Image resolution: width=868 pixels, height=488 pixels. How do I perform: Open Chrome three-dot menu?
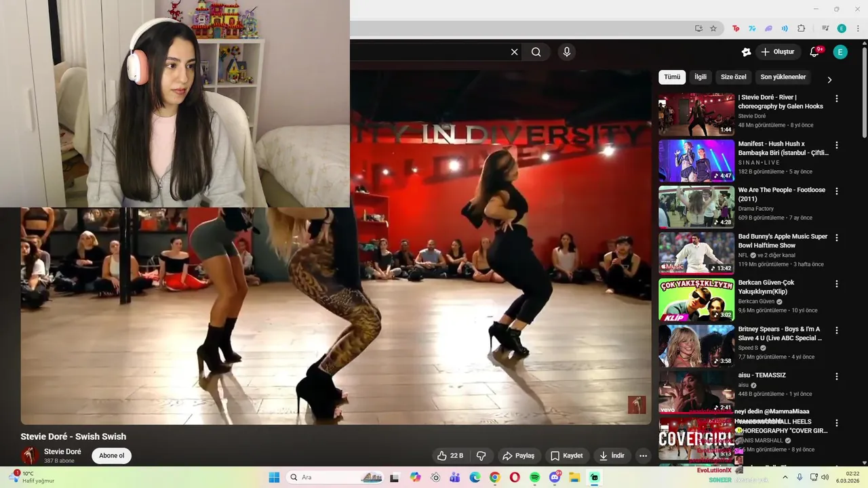[858, 28]
